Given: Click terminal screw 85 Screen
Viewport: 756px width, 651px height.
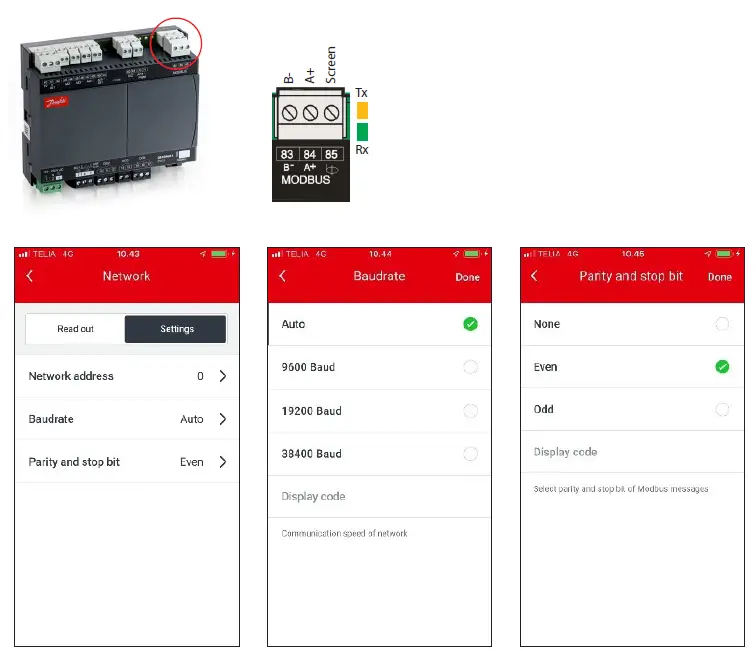Looking at the screenshot, I should pyautogui.click(x=331, y=114).
